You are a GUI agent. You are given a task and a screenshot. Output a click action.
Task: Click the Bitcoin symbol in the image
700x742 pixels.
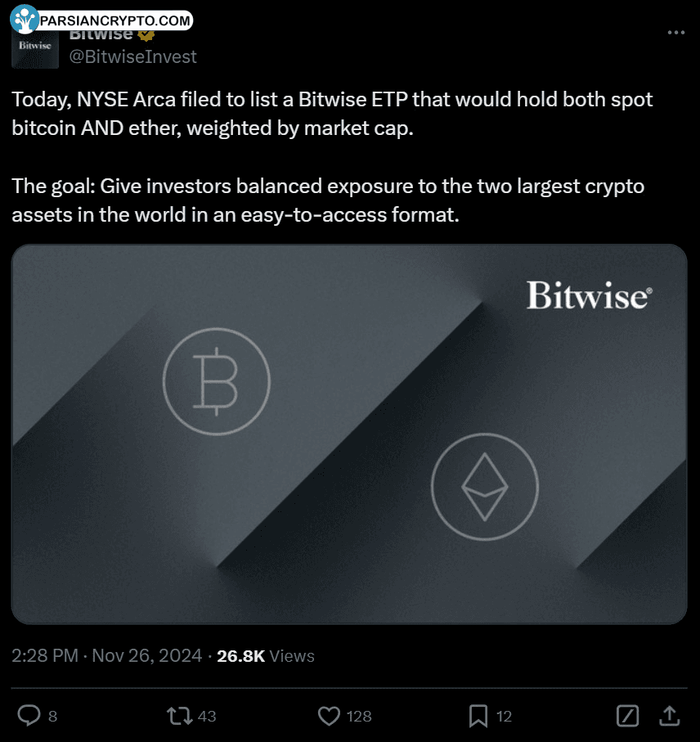(x=217, y=381)
